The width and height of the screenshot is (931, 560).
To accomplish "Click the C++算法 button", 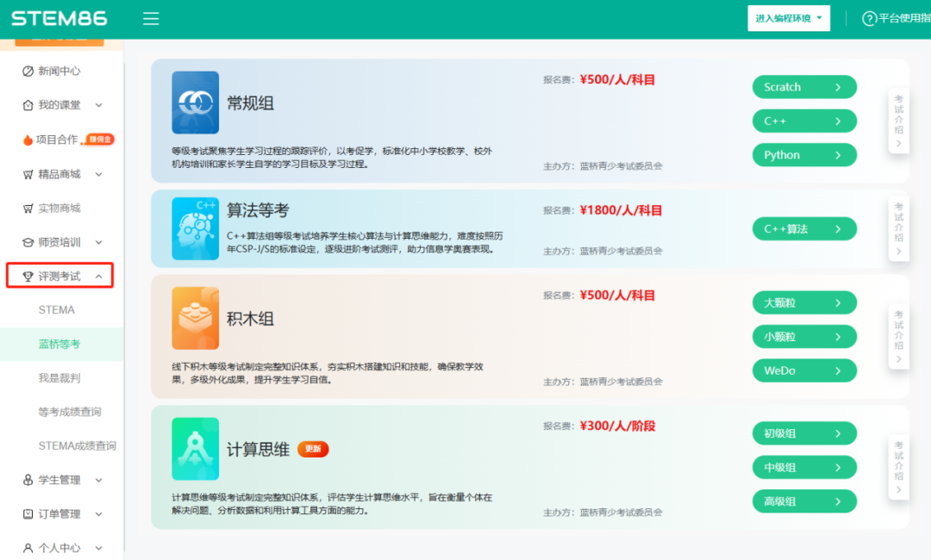I will coord(804,229).
